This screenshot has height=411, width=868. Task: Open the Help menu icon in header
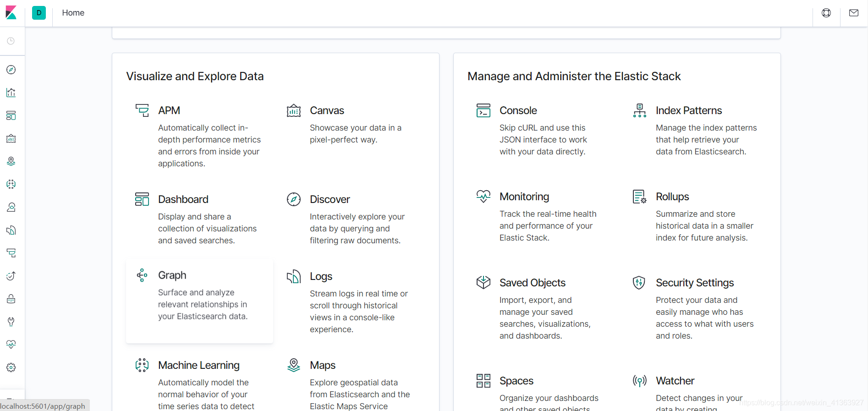(x=826, y=13)
